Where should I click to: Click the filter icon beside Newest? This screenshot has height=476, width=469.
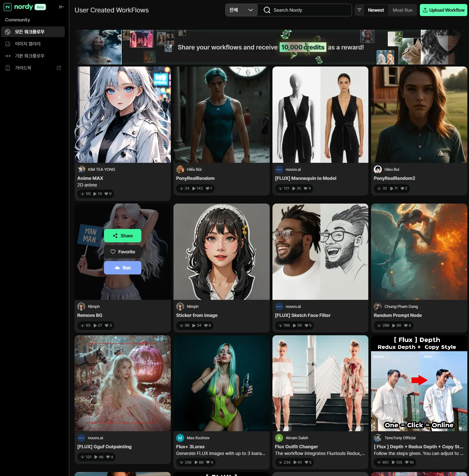point(359,10)
